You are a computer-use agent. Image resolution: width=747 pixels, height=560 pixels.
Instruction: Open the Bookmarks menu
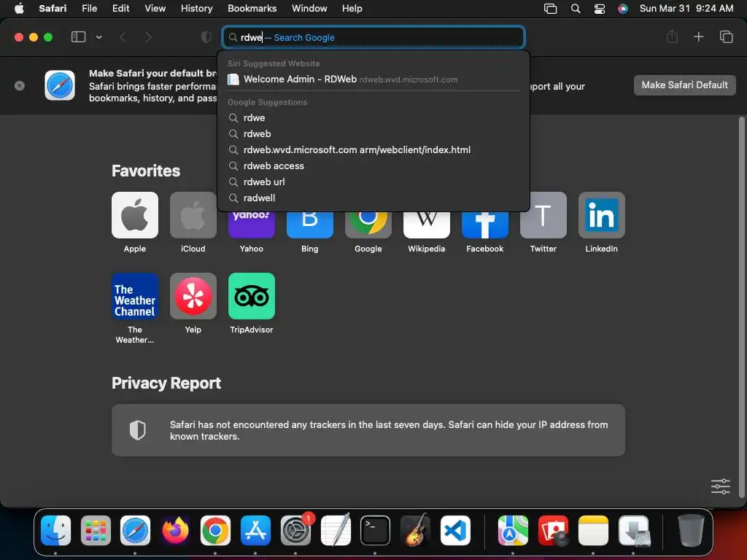click(252, 8)
